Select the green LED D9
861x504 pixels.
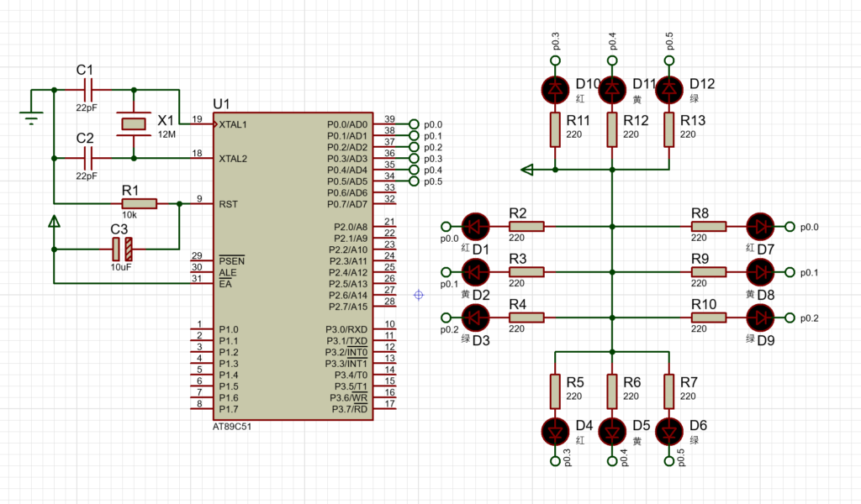[762, 318]
